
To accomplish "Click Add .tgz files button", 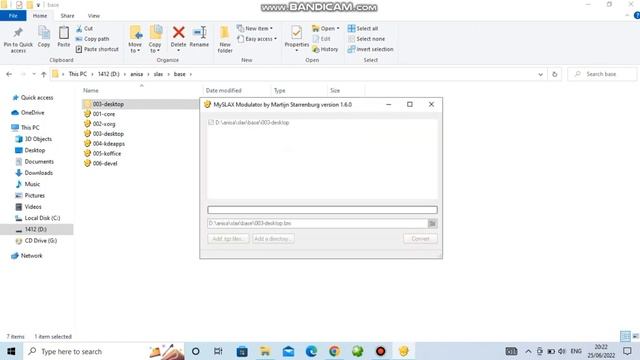I will (228, 238).
